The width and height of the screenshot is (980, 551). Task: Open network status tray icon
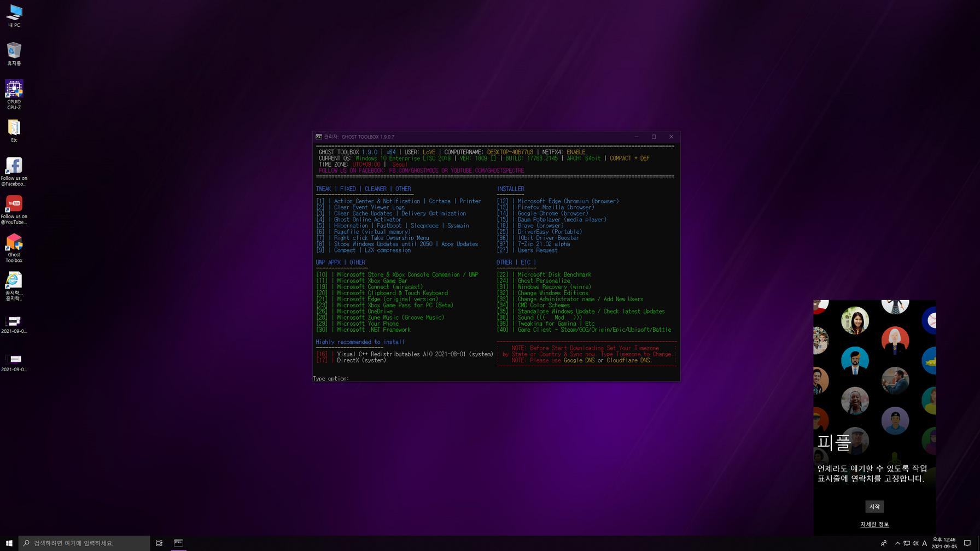[907, 543]
